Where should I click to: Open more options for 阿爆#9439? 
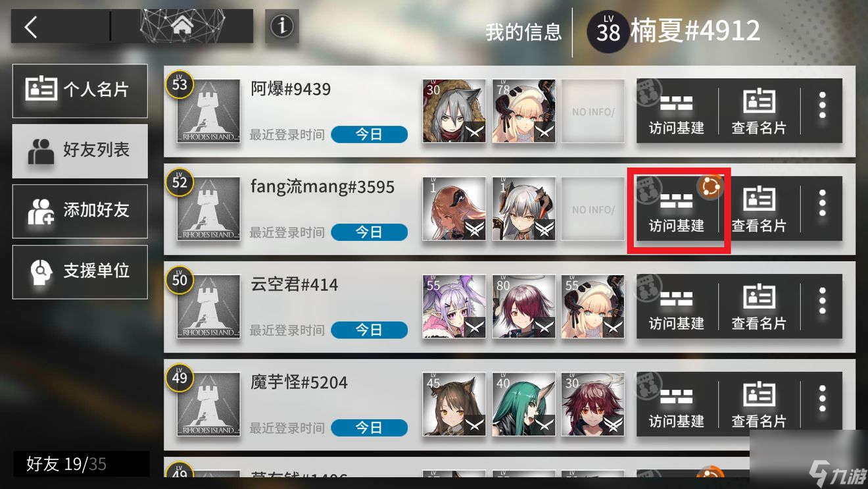coord(822,111)
